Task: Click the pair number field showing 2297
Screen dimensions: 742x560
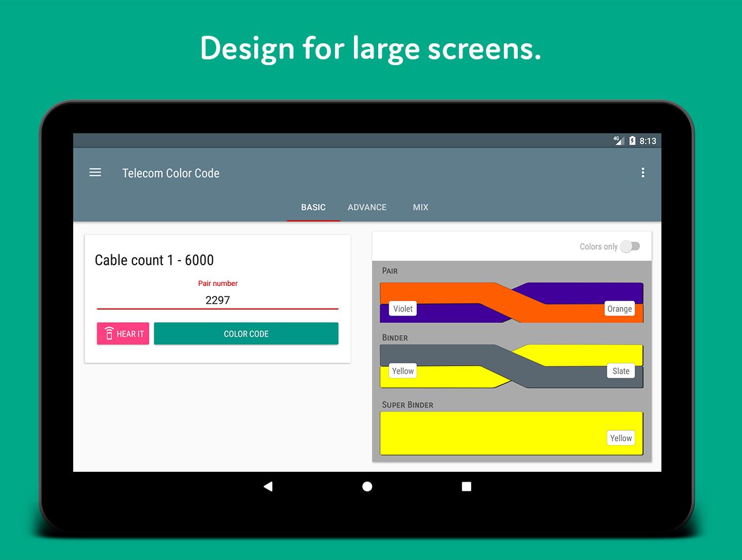Action: [x=217, y=300]
